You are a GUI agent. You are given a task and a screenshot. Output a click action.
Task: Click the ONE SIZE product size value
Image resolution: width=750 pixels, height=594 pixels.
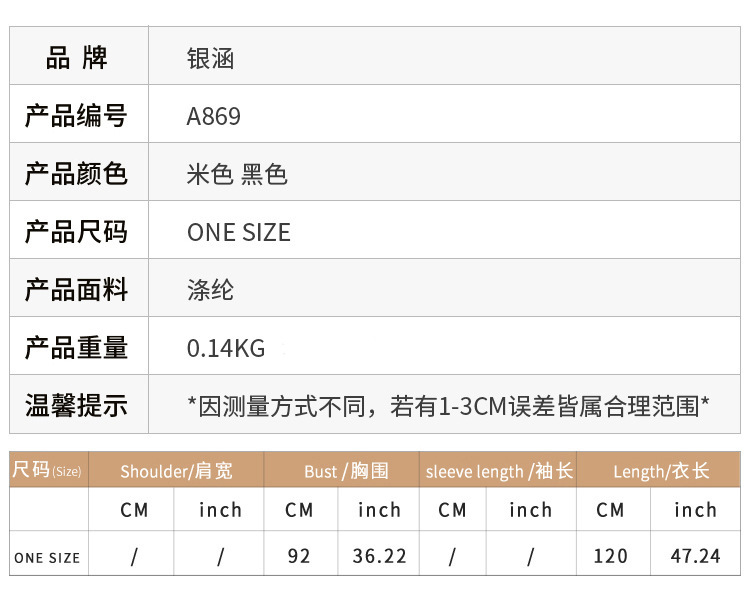pyautogui.click(x=239, y=233)
